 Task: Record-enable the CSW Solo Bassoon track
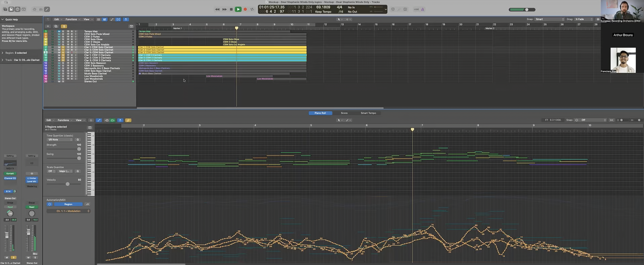72,63
